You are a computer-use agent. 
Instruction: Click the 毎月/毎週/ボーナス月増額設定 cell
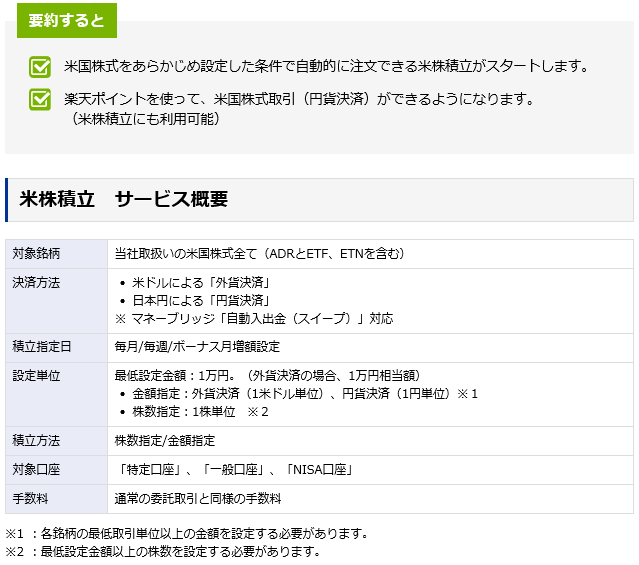pyautogui.click(x=197, y=347)
